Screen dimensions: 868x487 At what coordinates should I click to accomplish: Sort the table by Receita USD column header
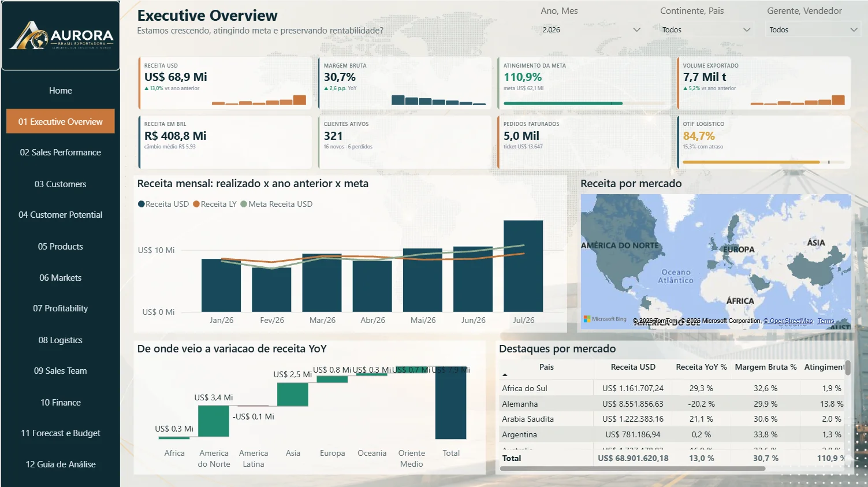click(x=633, y=367)
